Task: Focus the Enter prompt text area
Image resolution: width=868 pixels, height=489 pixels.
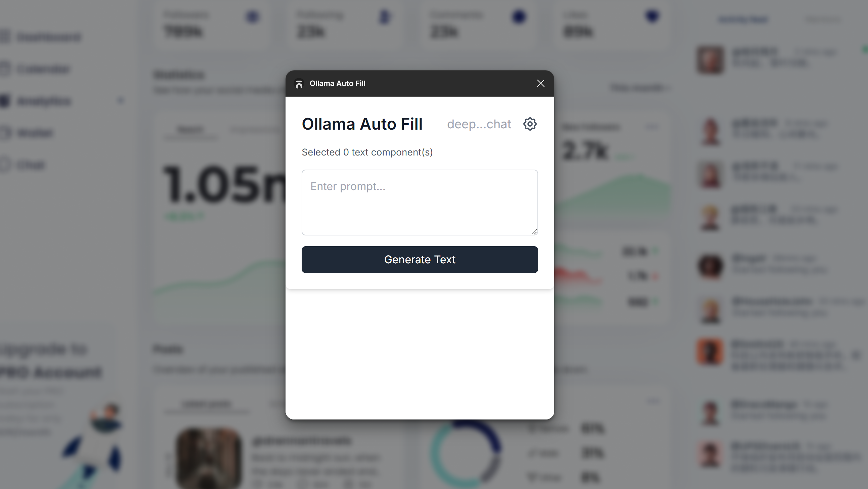Action: [x=420, y=203]
